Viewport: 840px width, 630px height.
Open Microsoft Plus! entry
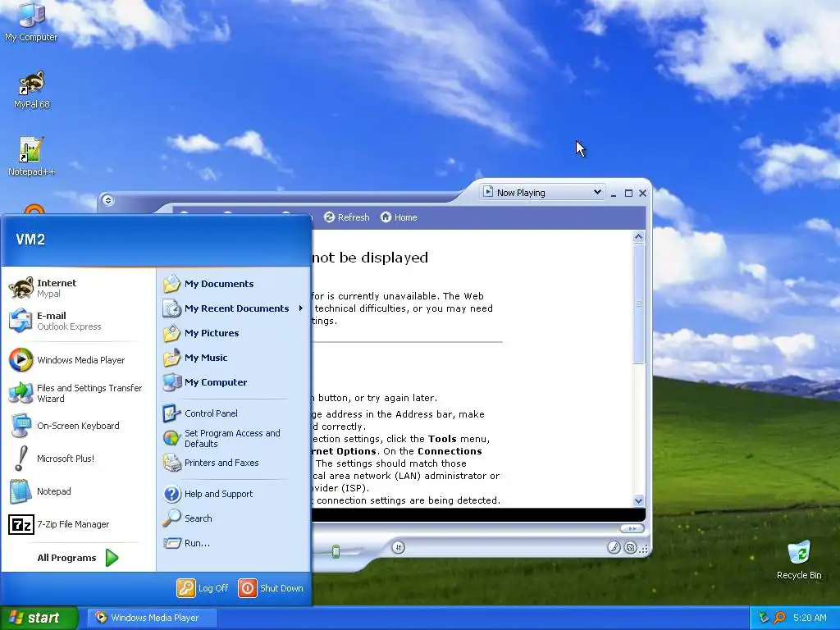click(x=79, y=459)
